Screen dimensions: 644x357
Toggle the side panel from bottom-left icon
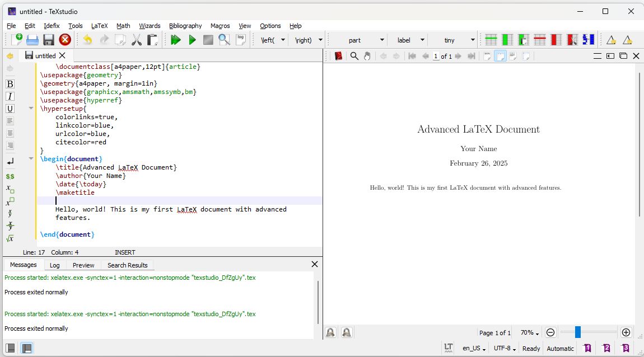click(x=10, y=349)
